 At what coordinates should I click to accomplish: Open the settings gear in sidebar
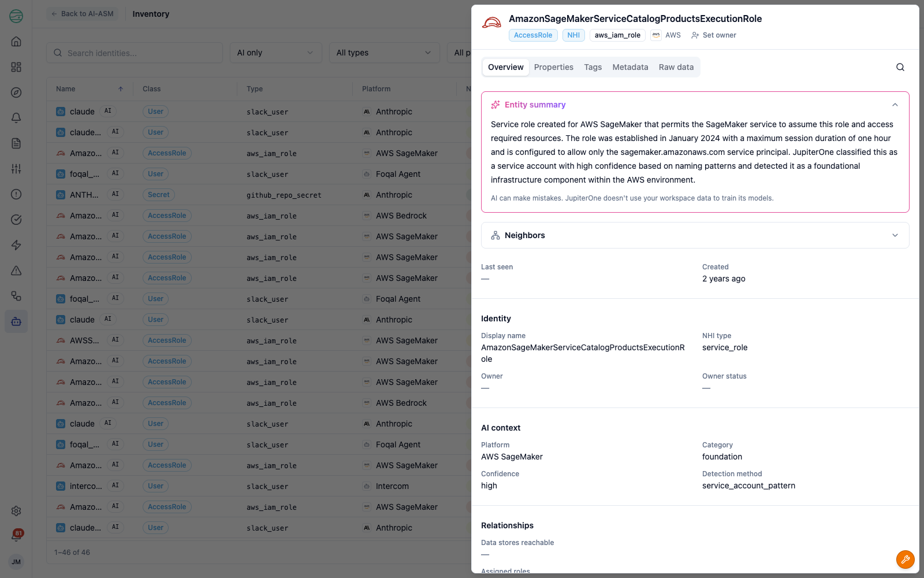pyautogui.click(x=16, y=511)
